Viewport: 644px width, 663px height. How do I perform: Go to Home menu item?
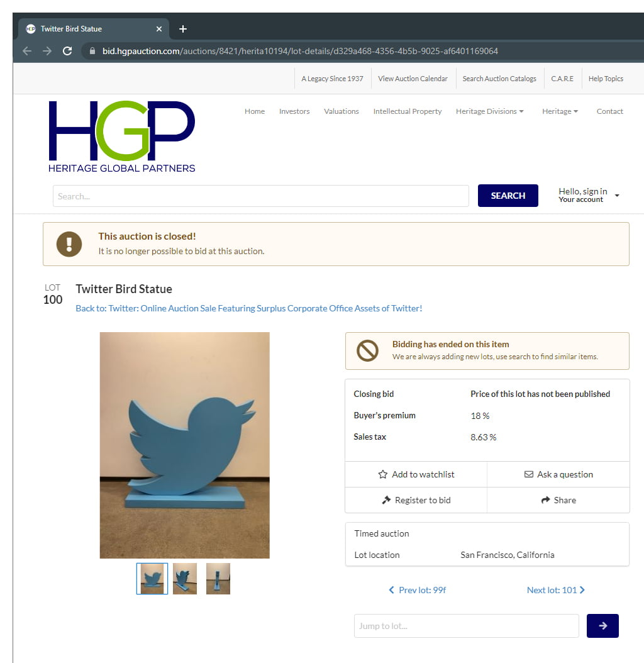click(x=255, y=111)
